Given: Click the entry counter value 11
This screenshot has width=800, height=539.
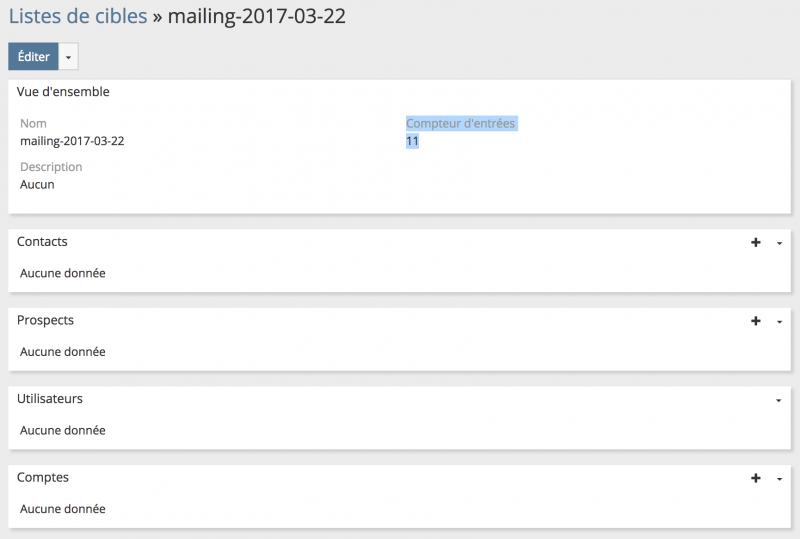Looking at the screenshot, I should pos(412,141).
